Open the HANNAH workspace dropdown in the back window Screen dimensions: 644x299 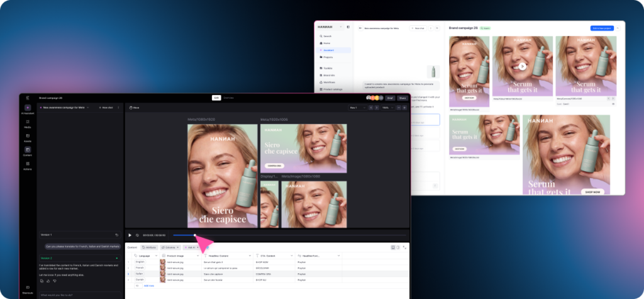[x=330, y=27]
